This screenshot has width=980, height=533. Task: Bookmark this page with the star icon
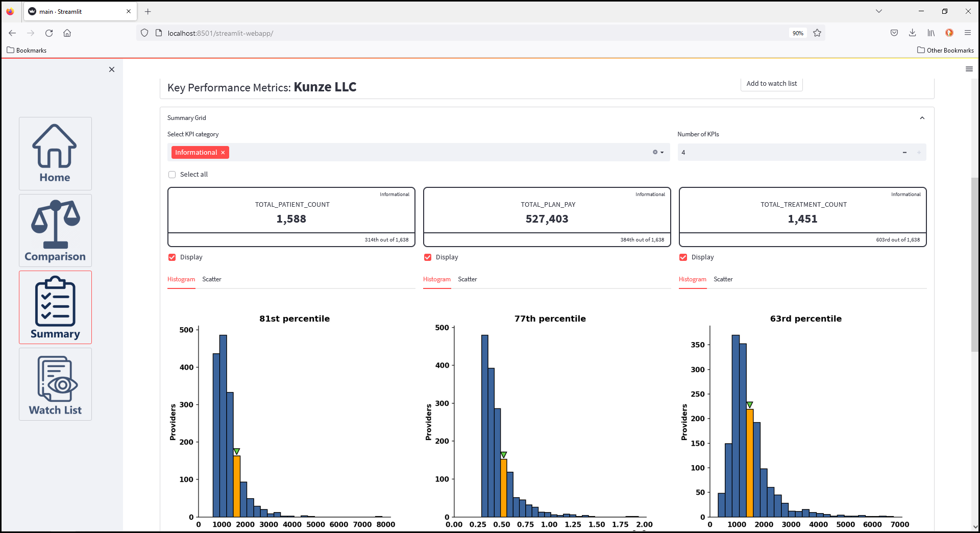[817, 33]
